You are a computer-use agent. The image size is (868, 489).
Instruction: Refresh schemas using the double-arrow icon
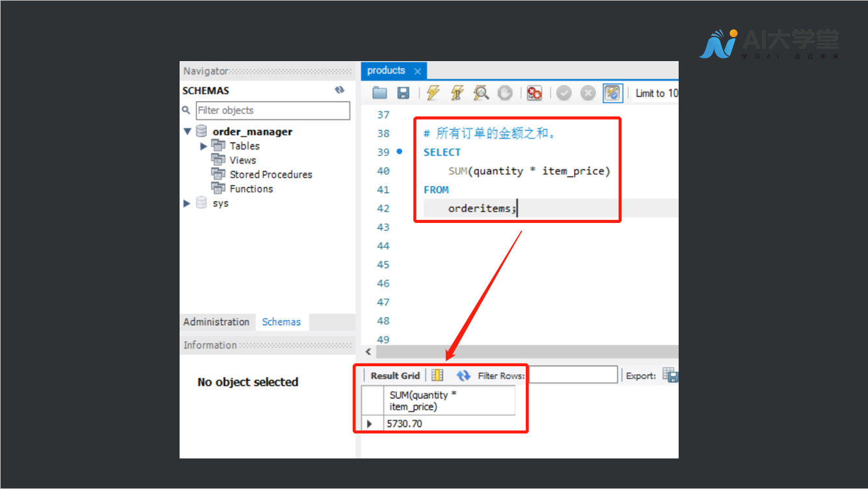click(x=340, y=90)
